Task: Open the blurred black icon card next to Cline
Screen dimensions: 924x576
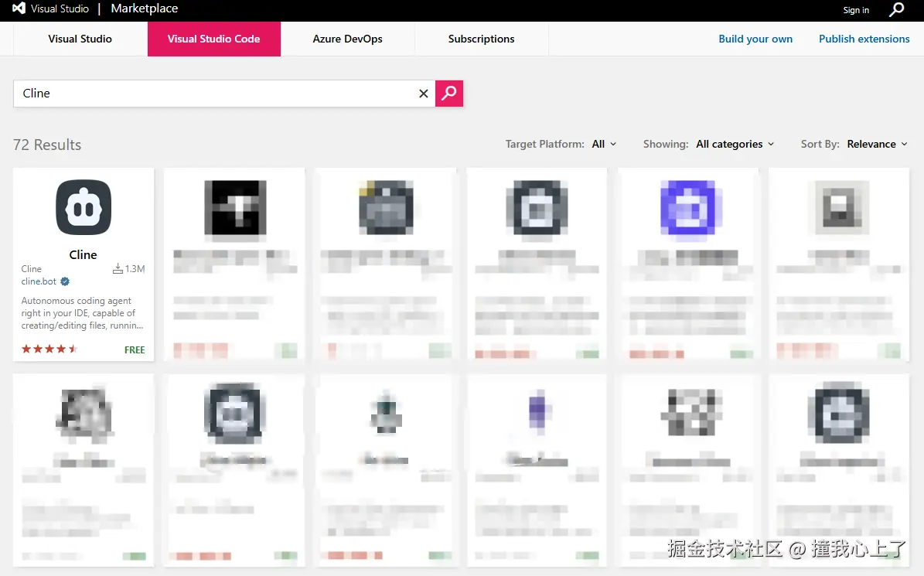Action: pos(234,264)
